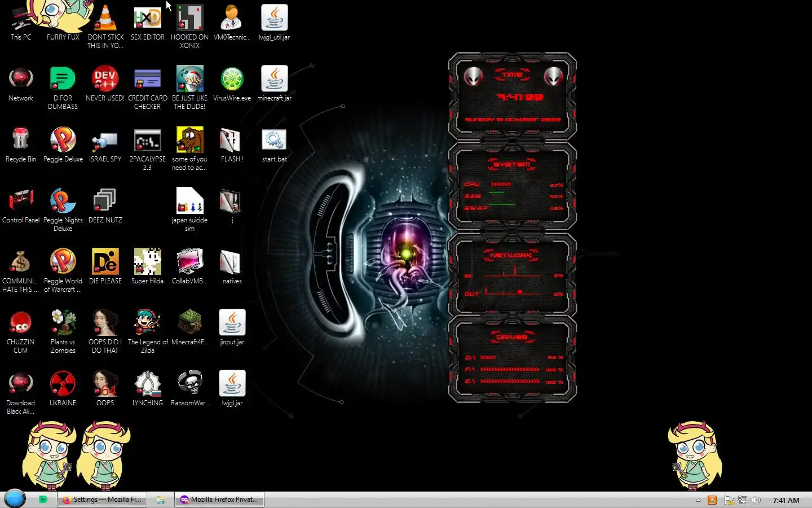The image size is (812, 508).
Task: Select the OOPS 64 shortcut
Action: 105,388
